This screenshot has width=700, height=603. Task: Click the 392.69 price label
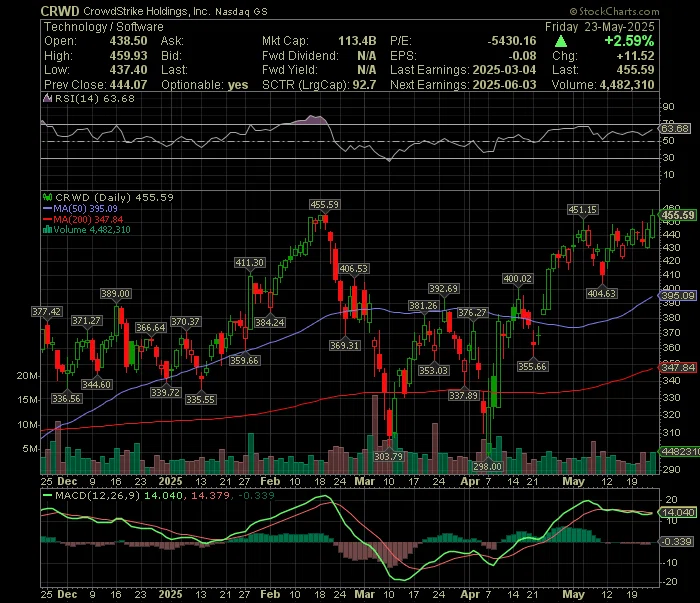click(x=444, y=288)
